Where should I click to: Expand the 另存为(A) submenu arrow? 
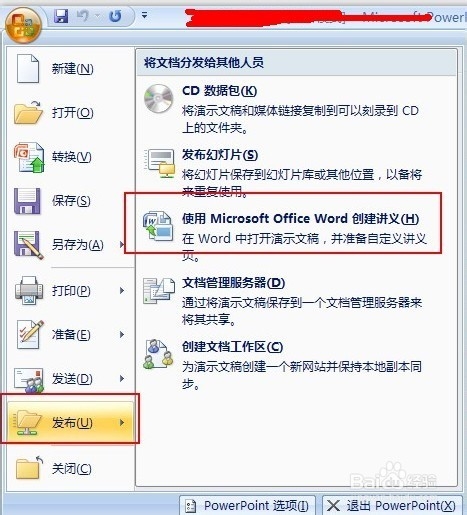(x=122, y=244)
